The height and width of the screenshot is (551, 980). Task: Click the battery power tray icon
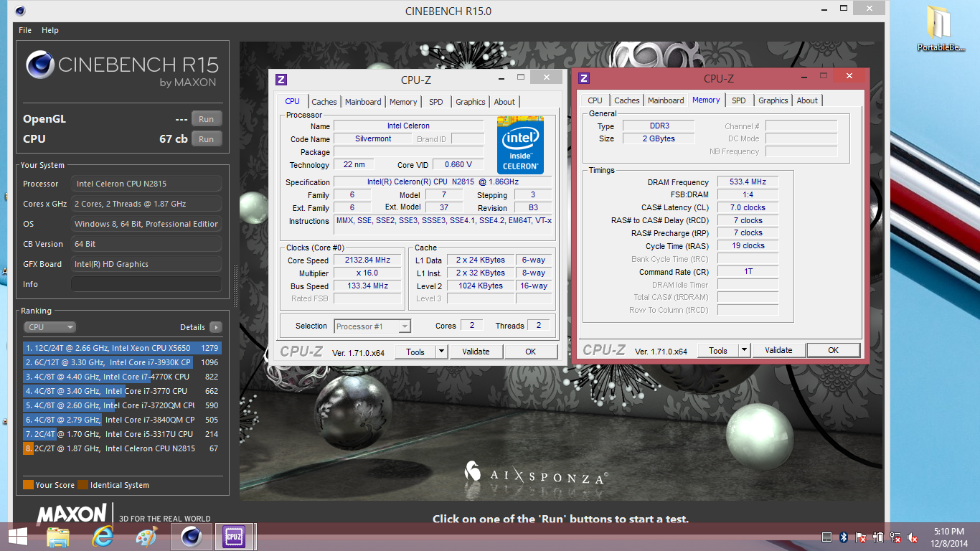point(878,537)
